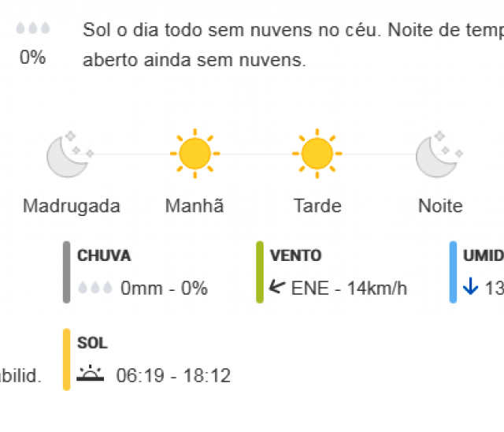The height and width of the screenshot is (432, 504).
Task: Select the Madrugada period label
Action: (x=72, y=206)
